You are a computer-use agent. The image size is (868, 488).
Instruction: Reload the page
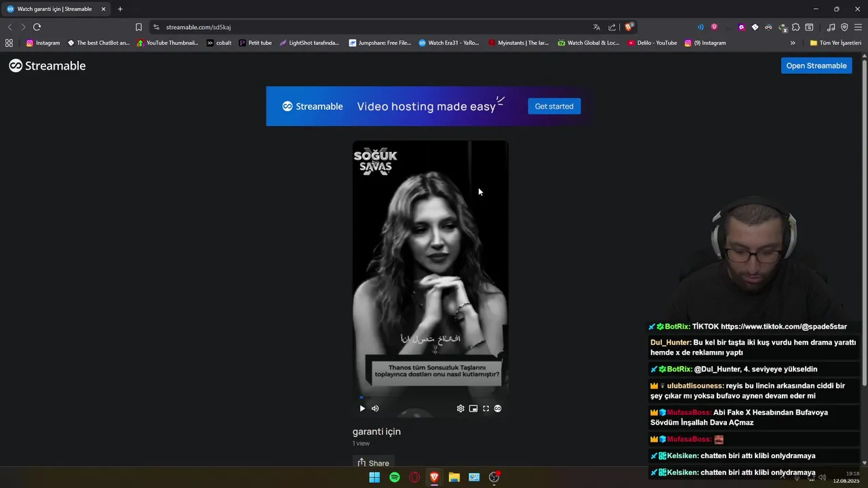point(37,27)
